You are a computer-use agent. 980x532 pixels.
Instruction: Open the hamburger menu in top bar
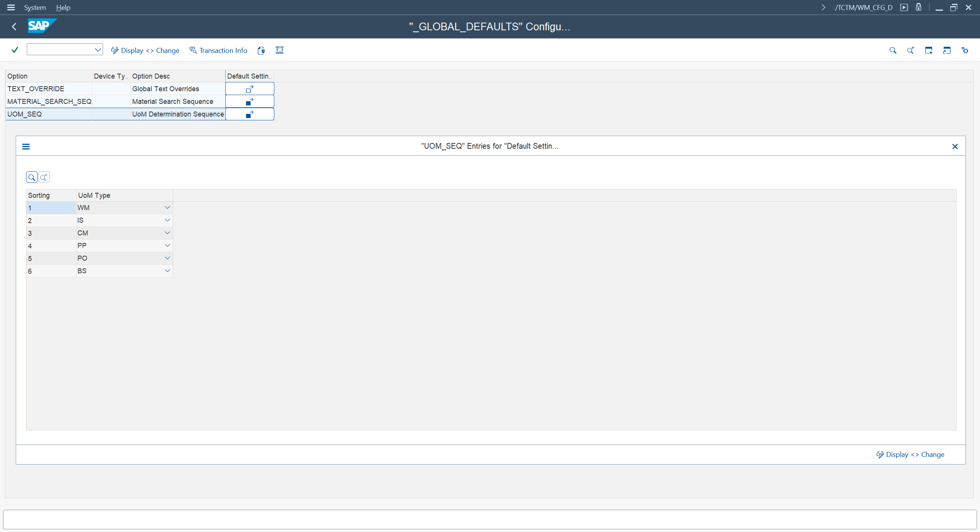pyautogui.click(x=11, y=7)
